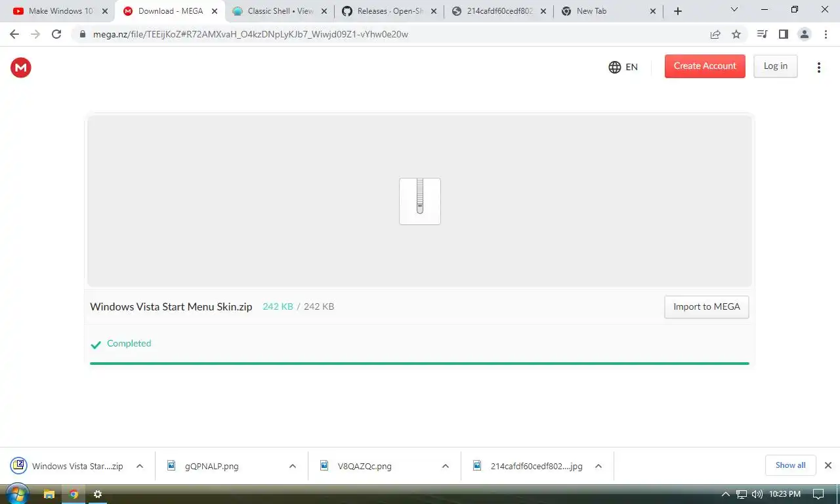Open a new tab with plus button
Viewport: 840px width, 504px height.
[x=678, y=11]
